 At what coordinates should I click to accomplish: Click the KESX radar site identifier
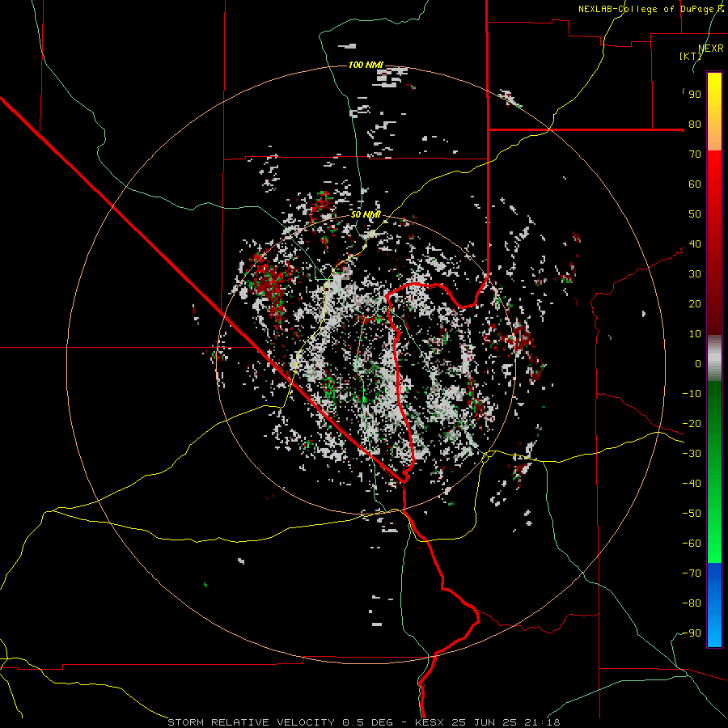[x=429, y=722]
